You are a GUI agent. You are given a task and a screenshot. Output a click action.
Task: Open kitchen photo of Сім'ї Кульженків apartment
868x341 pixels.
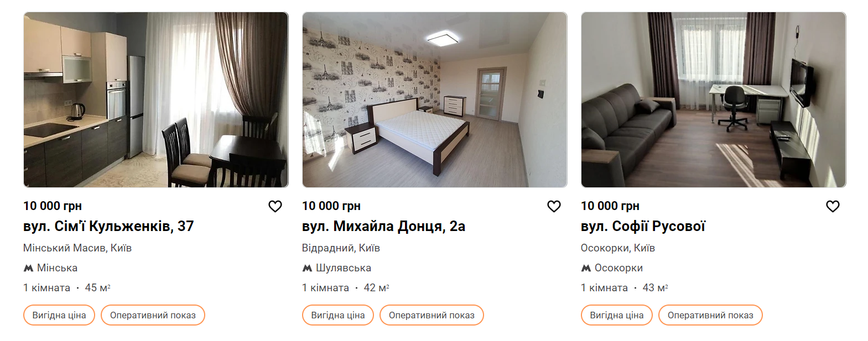pos(156,99)
